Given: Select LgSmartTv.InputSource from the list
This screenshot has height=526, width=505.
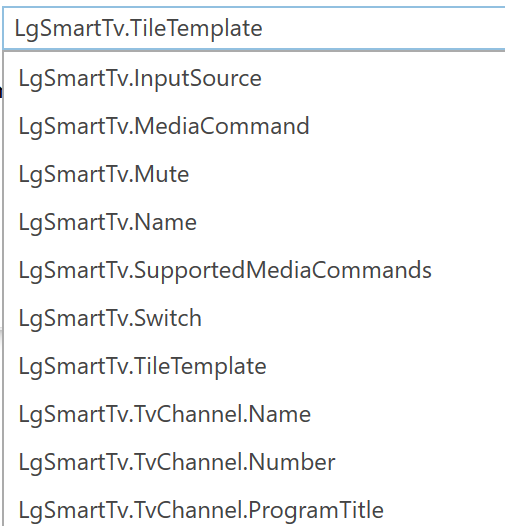Looking at the screenshot, I should 254,78.
